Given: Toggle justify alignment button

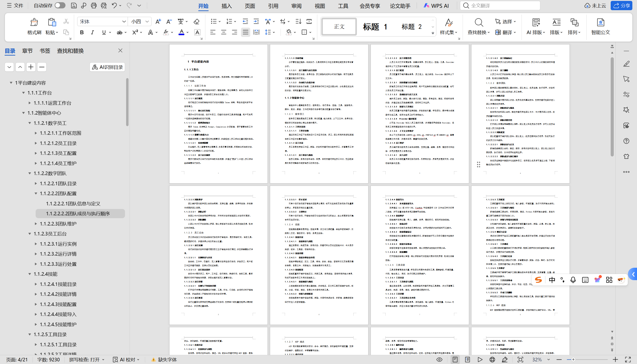Looking at the screenshot, I should click(245, 32).
